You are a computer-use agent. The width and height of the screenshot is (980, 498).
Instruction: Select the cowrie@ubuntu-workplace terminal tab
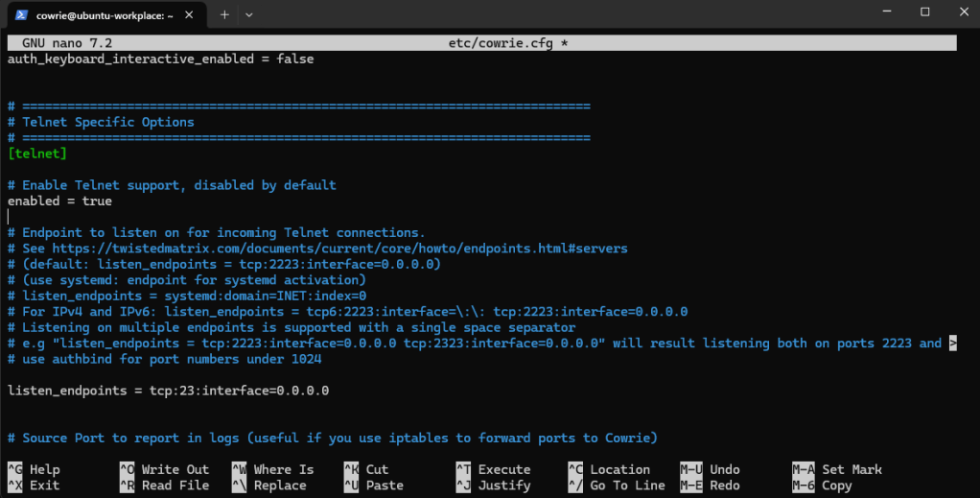pyautogui.click(x=105, y=13)
